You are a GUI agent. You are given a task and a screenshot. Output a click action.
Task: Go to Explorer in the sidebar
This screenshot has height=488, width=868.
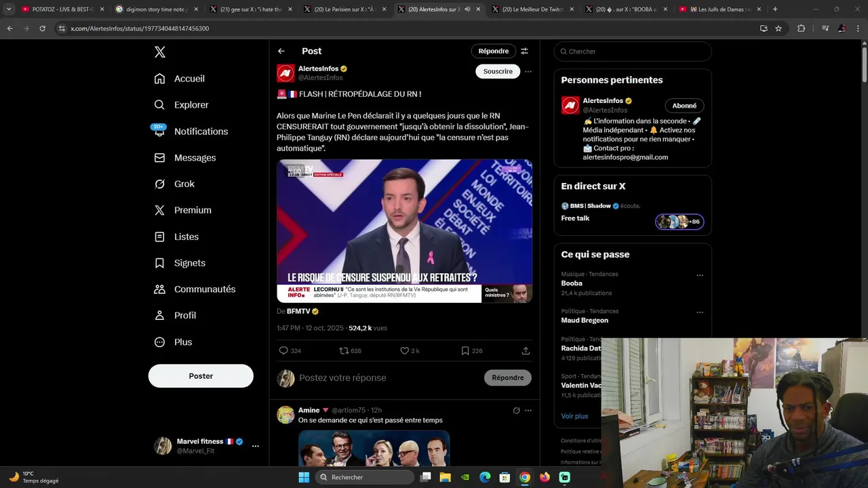[x=181, y=105]
